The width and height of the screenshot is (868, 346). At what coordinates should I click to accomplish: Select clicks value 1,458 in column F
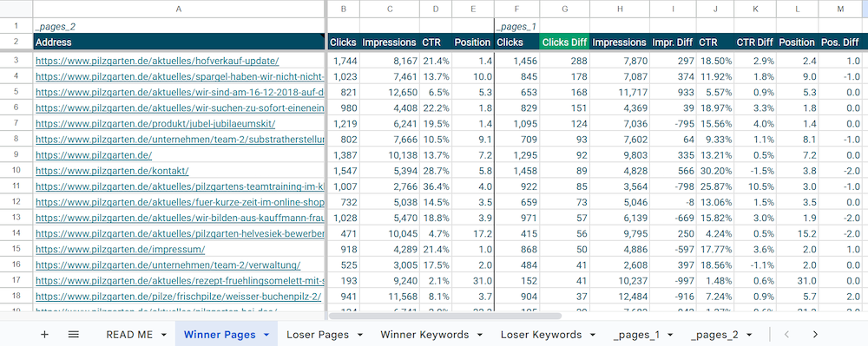pyautogui.click(x=516, y=171)
